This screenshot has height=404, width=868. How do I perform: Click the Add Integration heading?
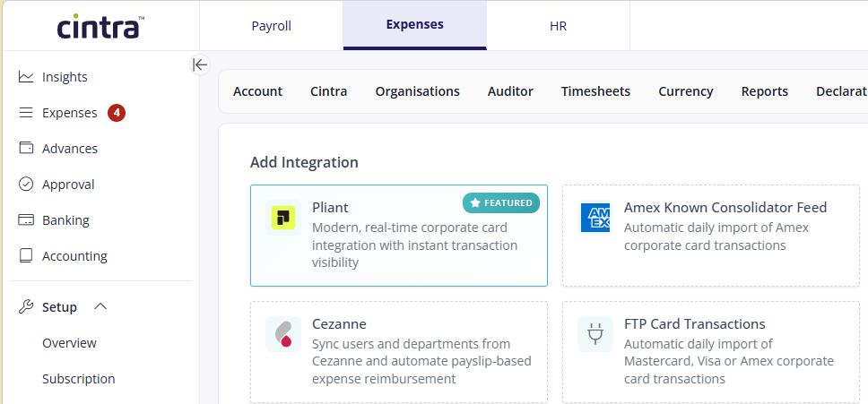304,162
